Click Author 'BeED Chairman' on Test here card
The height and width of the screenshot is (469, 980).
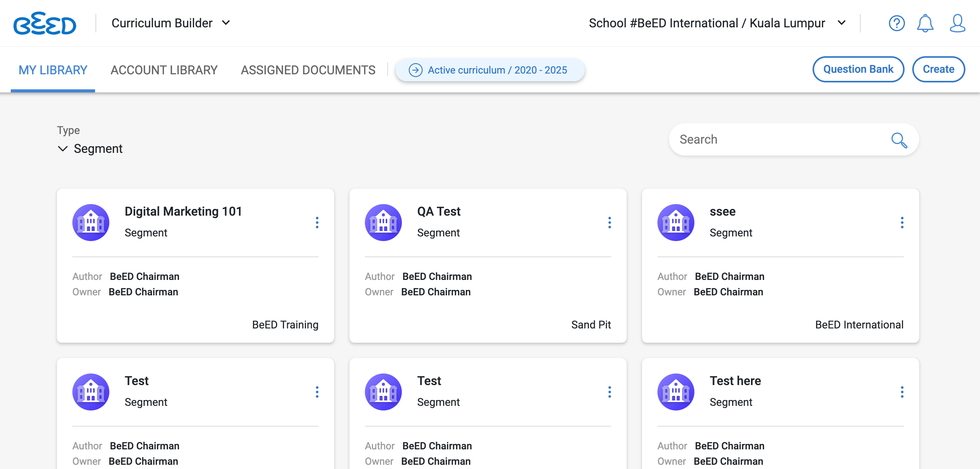coord(730,446)
